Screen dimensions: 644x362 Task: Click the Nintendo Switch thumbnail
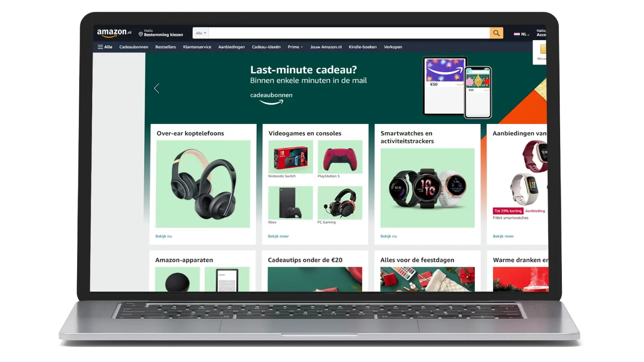[291, 157]
